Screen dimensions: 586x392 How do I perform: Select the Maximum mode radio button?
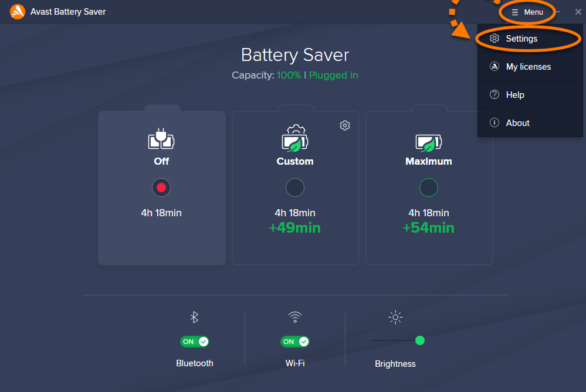(x=429, y=188)
